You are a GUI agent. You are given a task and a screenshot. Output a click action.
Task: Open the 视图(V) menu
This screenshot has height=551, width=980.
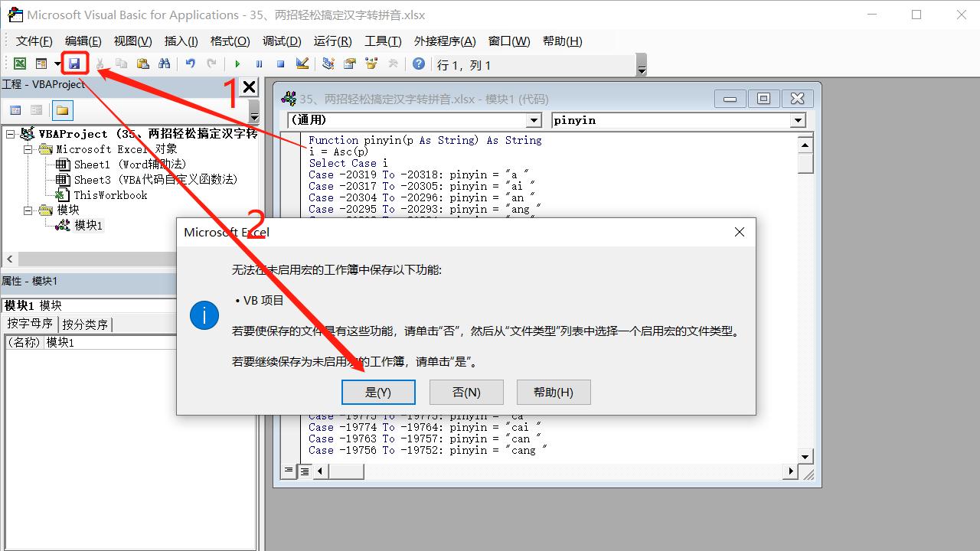point(132,41)
